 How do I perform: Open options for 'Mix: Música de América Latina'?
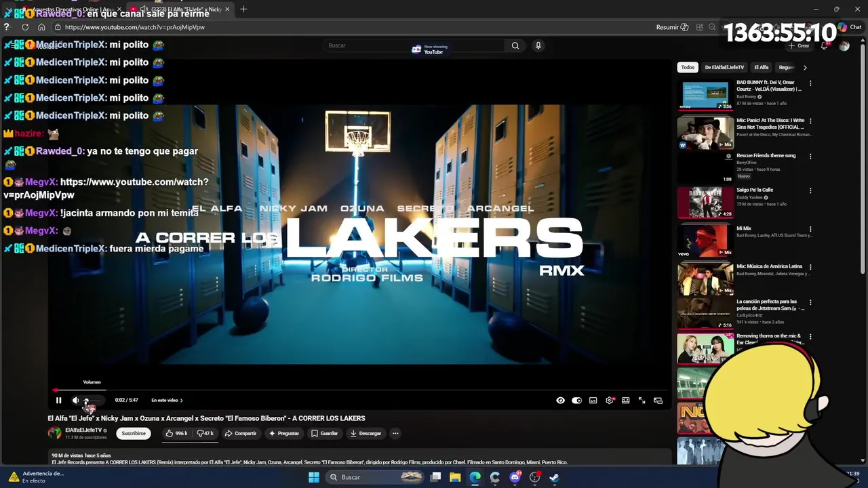click(x=810, y=267)
